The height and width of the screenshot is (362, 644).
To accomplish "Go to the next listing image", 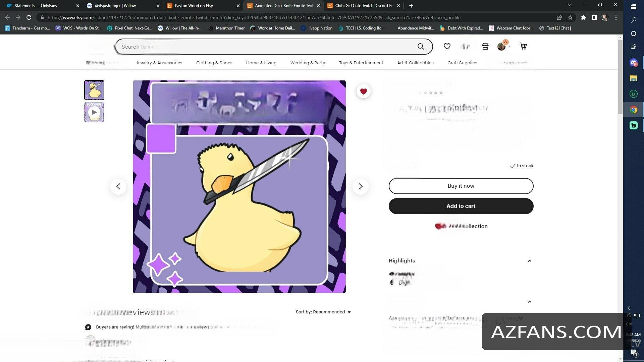I will 361,186.
